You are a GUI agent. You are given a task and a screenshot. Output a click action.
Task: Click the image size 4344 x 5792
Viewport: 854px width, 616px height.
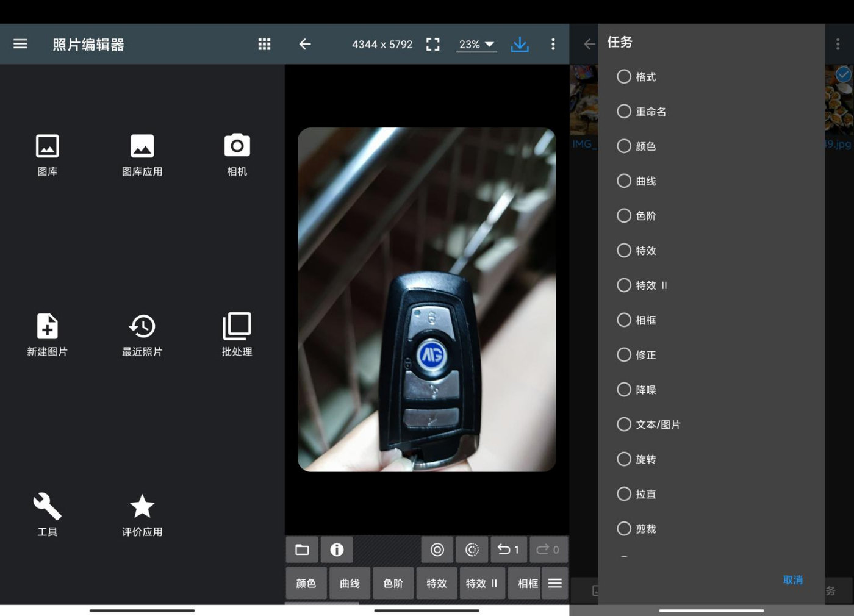coord(382,45)
